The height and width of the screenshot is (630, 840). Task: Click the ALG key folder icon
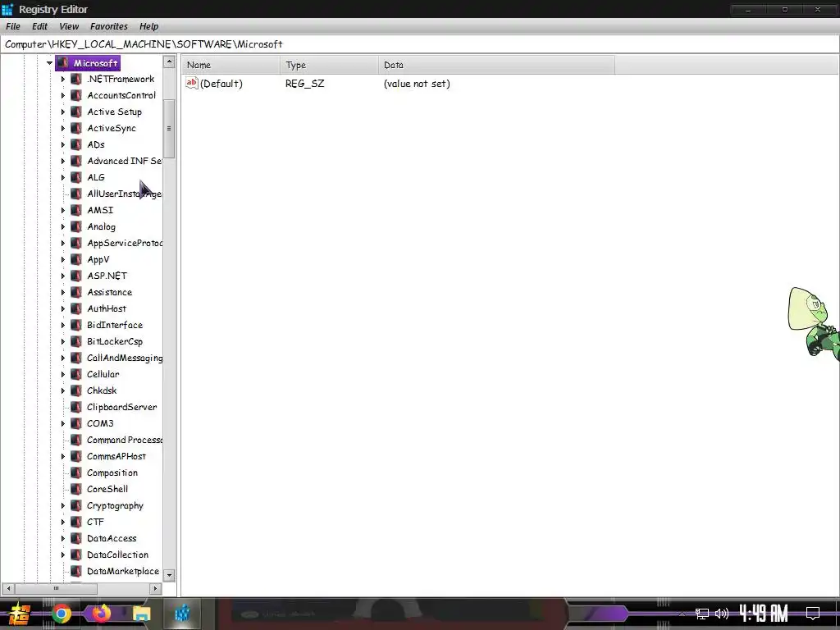coord(76,177)
